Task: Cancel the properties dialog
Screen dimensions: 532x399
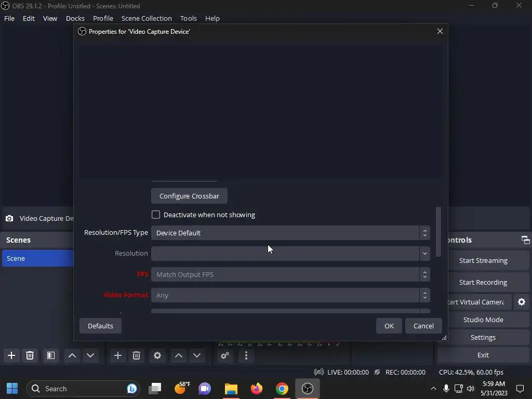Action: coord(423,326)
